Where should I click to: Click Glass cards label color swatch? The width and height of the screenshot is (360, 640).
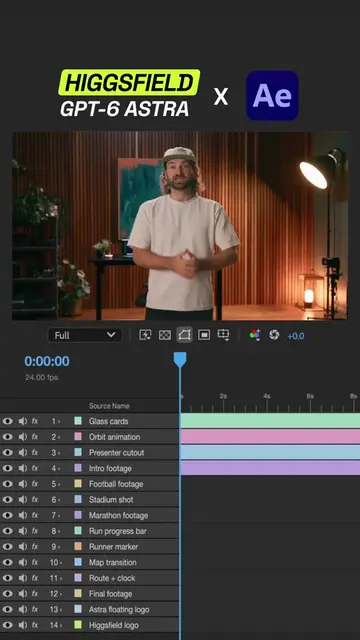(x=78, y=421)
